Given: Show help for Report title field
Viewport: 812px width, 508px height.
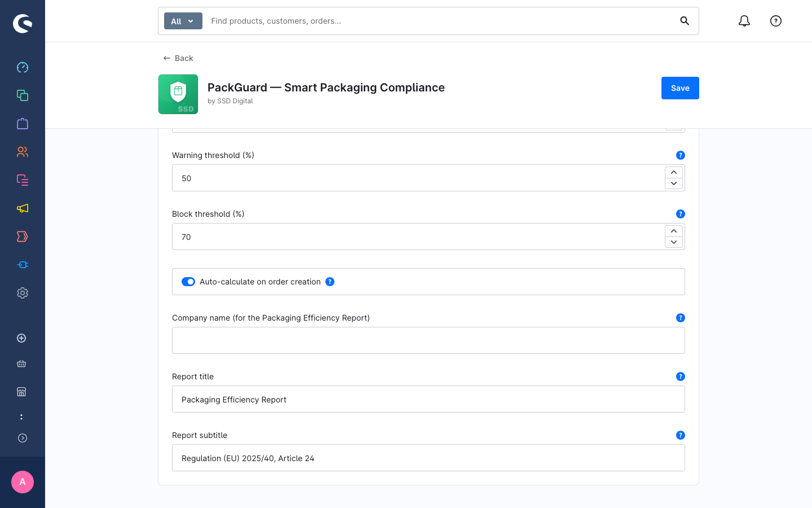Looking at the screenshot, I should [681, 376].
